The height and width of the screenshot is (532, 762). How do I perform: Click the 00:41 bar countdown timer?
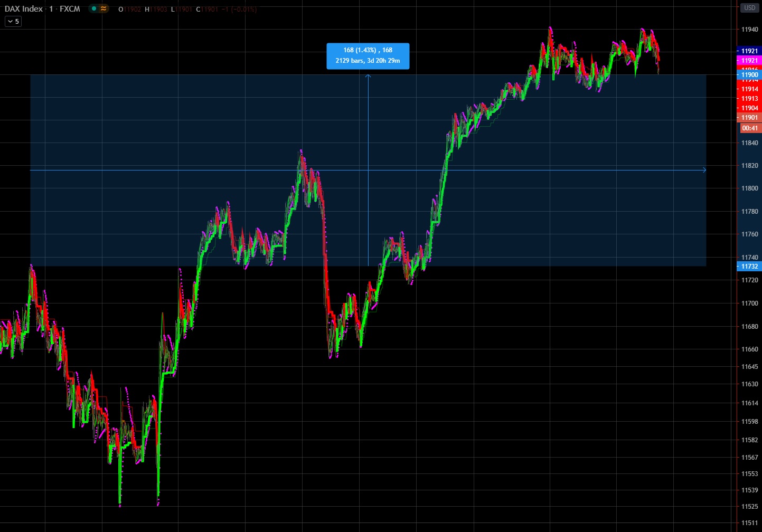(x=749, y=128)
